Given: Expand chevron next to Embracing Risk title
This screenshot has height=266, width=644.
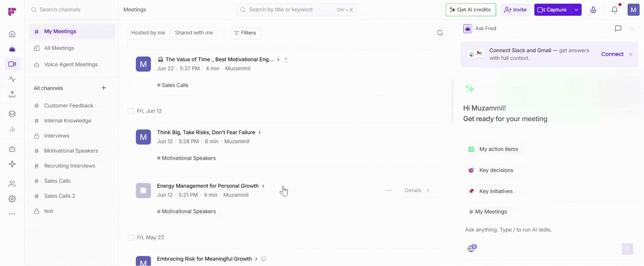Looking at the screenshot, I should click(256, 259).
